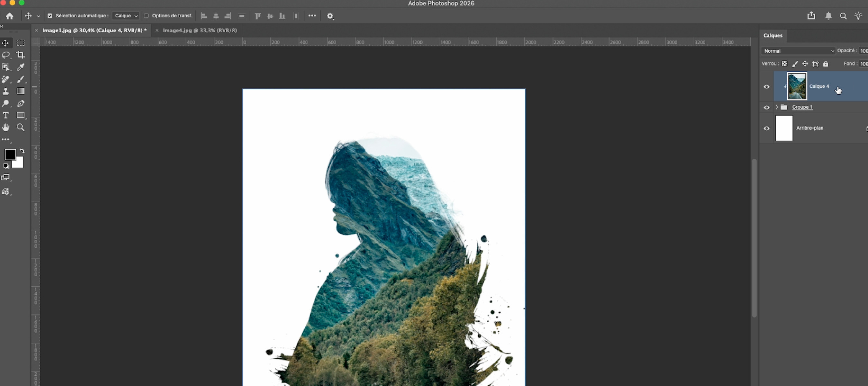Click the Calque 4 layer thumbnail
This screenshot has width=868, height=386.
(797, 86)
